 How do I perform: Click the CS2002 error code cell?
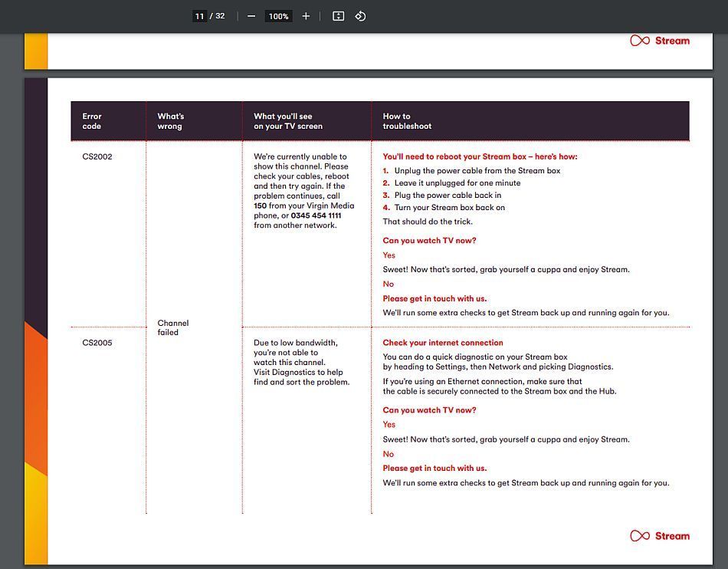pos(97,156)
